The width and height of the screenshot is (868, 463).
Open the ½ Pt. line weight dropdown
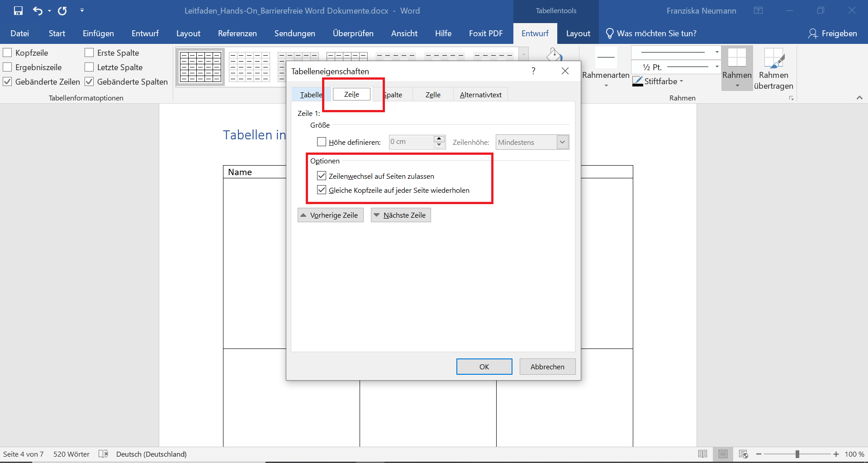pyautogui.click(x=717, y=67)
